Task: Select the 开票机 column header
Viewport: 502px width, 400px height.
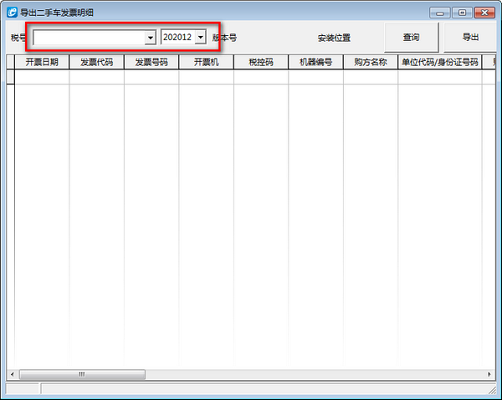Action: point(206,62)
